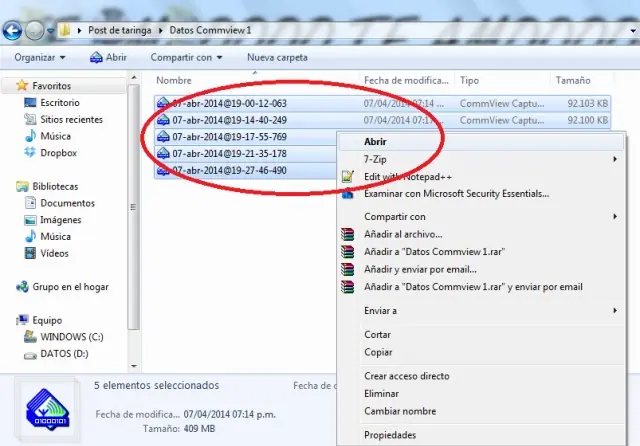Open the 7-Zip submenu

482,159
